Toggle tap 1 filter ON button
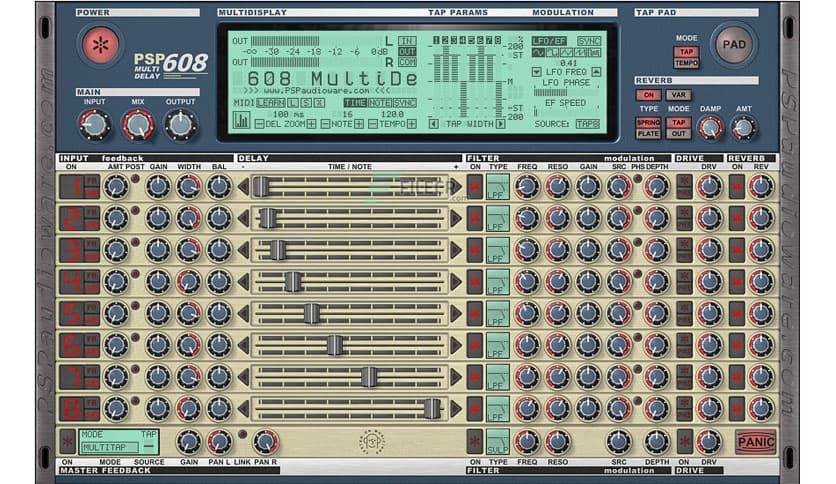Image resolution: width=836 pixels, height=484 pixels. (x=475, y=187)
